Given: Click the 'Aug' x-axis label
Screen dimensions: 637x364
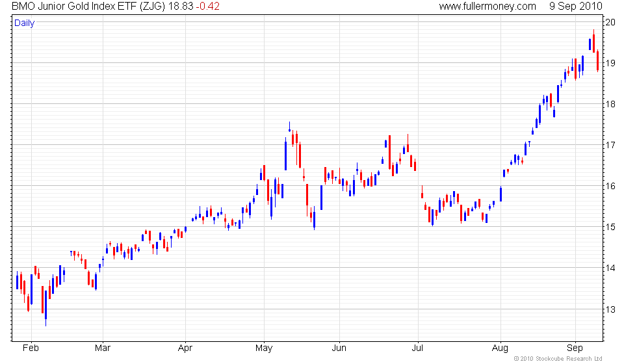Looking at the screenshot, I should point(500,348).
